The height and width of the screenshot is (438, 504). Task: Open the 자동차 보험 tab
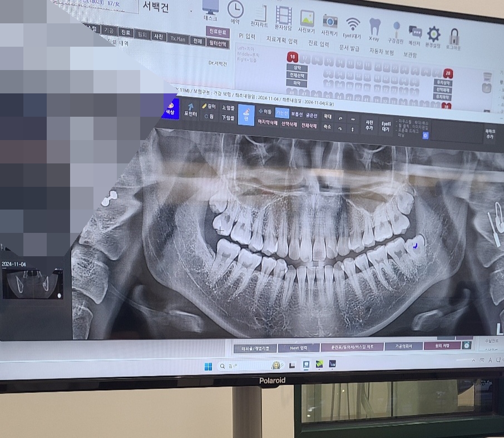[x=381, y=51]
